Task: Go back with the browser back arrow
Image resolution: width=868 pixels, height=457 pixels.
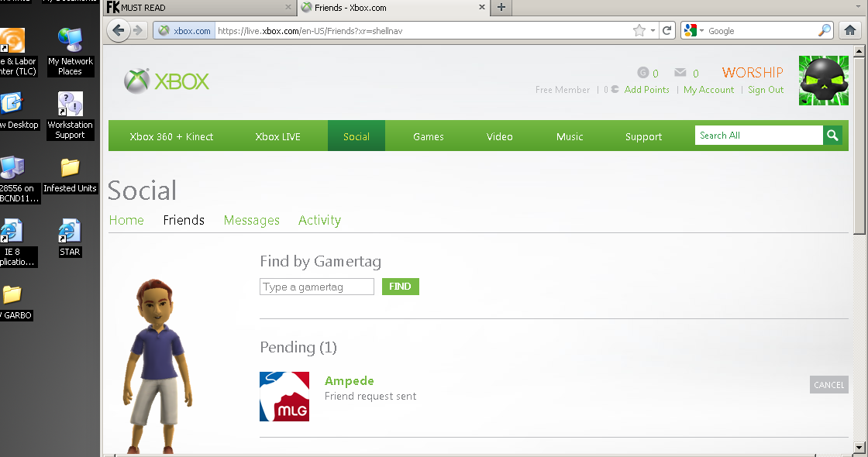Action: pos(118,30)
